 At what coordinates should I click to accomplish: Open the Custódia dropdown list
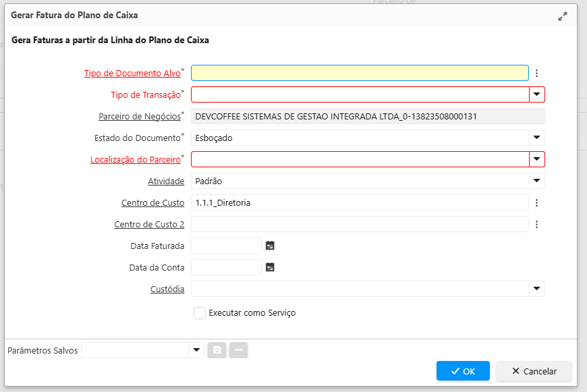[x=537, y=289]
